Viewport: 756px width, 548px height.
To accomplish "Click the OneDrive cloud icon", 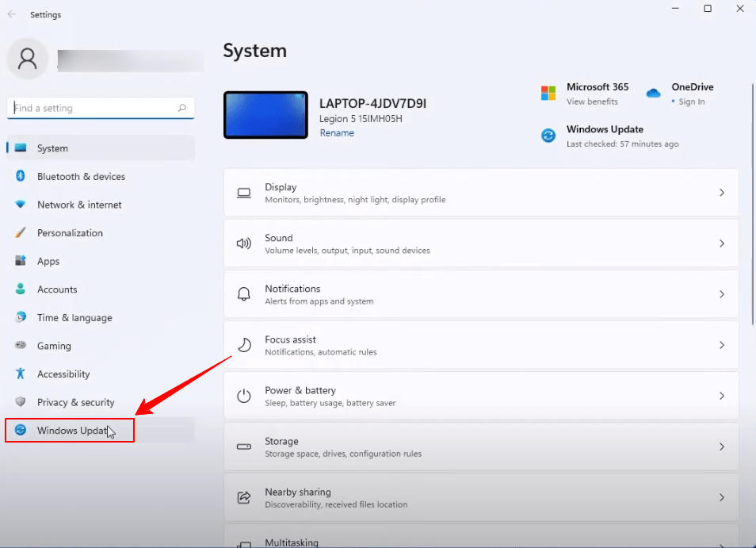I will 653,94.
